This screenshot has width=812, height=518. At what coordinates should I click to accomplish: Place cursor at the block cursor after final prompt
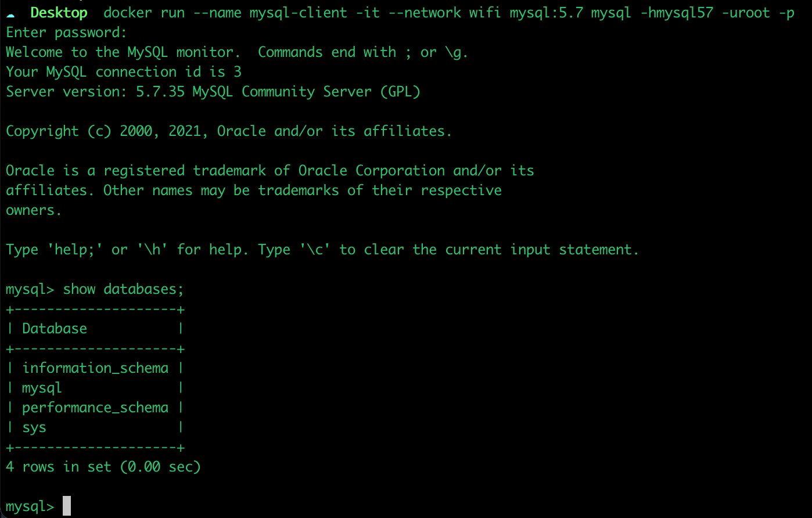(x=67, y=506)
